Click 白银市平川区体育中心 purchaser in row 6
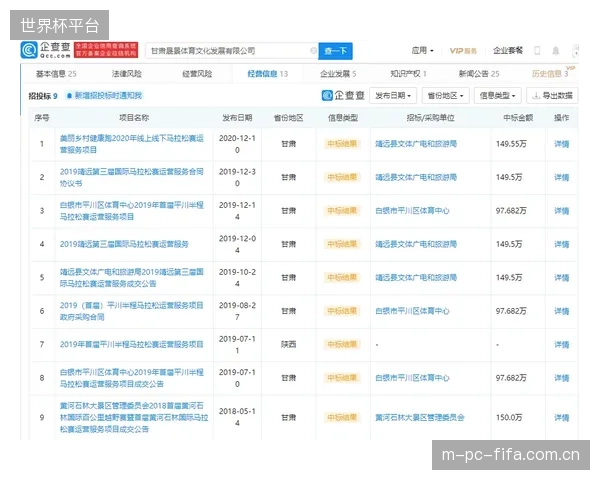600x480 pixels. coord(412,311)
